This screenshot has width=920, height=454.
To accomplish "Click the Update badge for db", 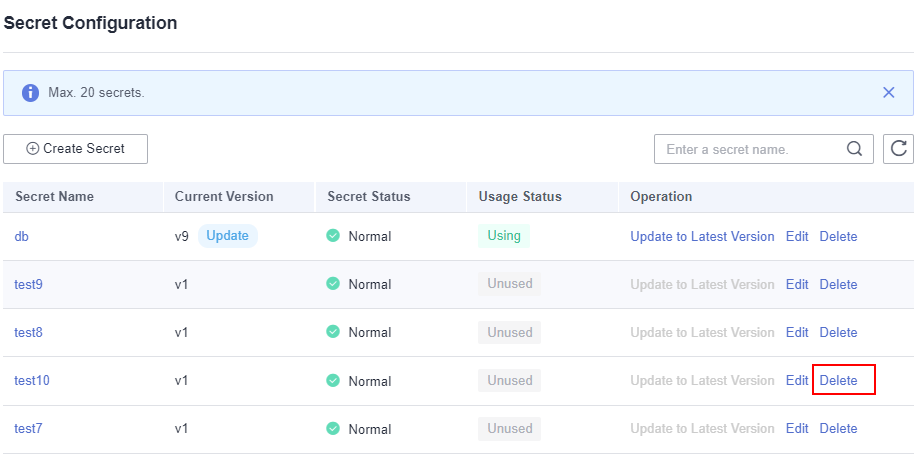I will tap(227, 236).
